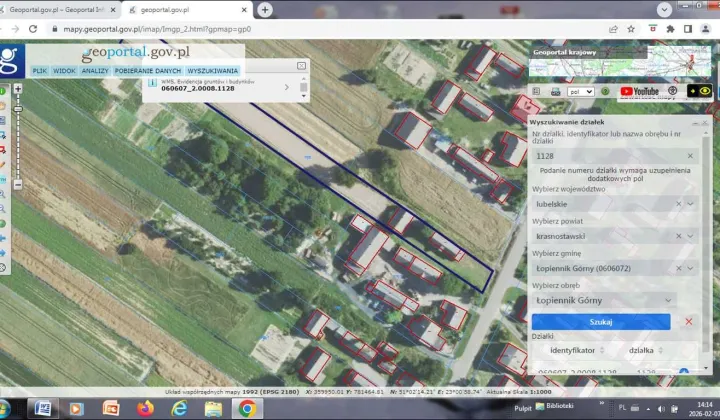This screenshot has height=420, width=720.
Task: Click the red X clear search icon
Action: click(x=688, y=321)
